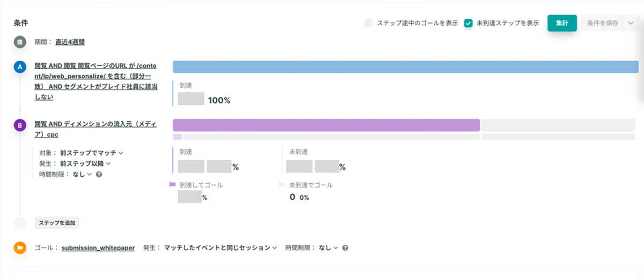644x277 pixels.
Task: Open help icon beside goal 時間制限
Action: tap(345, 248)
